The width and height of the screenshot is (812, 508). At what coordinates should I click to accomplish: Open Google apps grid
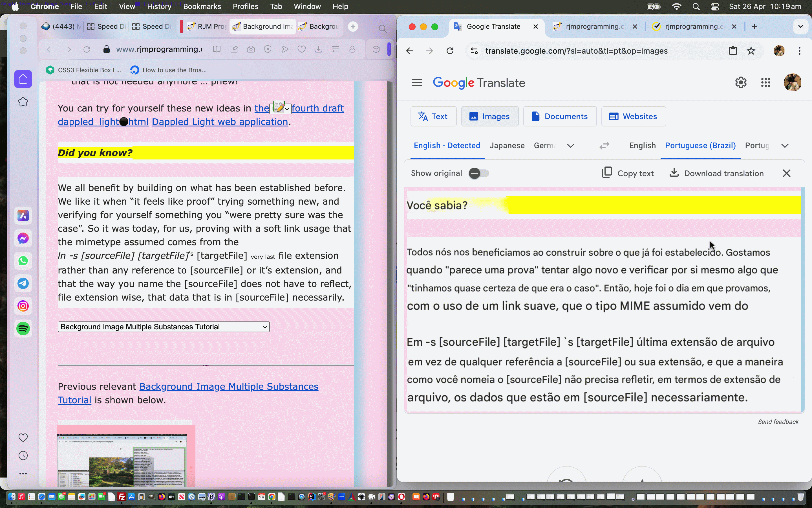click(x=766, y=82)
